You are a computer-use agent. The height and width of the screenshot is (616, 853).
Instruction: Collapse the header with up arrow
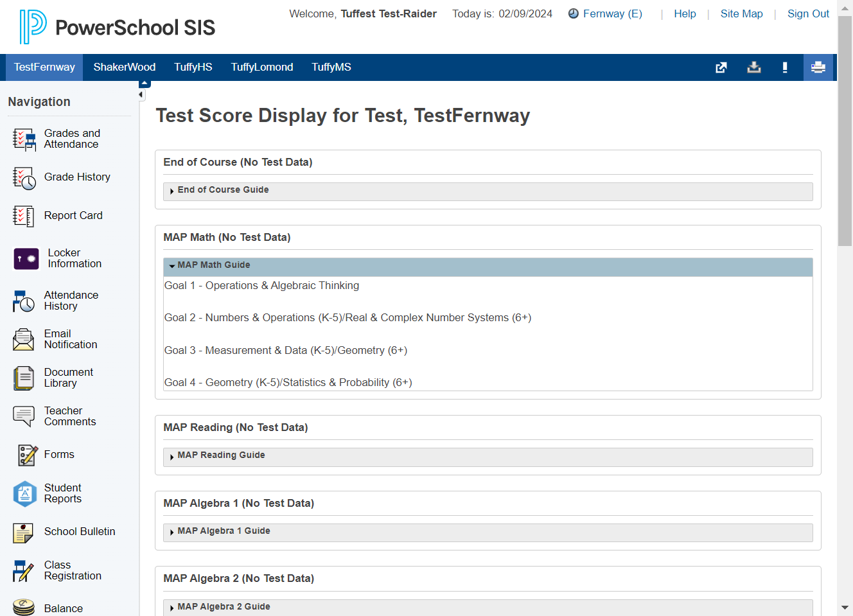(x=145, y=84)
